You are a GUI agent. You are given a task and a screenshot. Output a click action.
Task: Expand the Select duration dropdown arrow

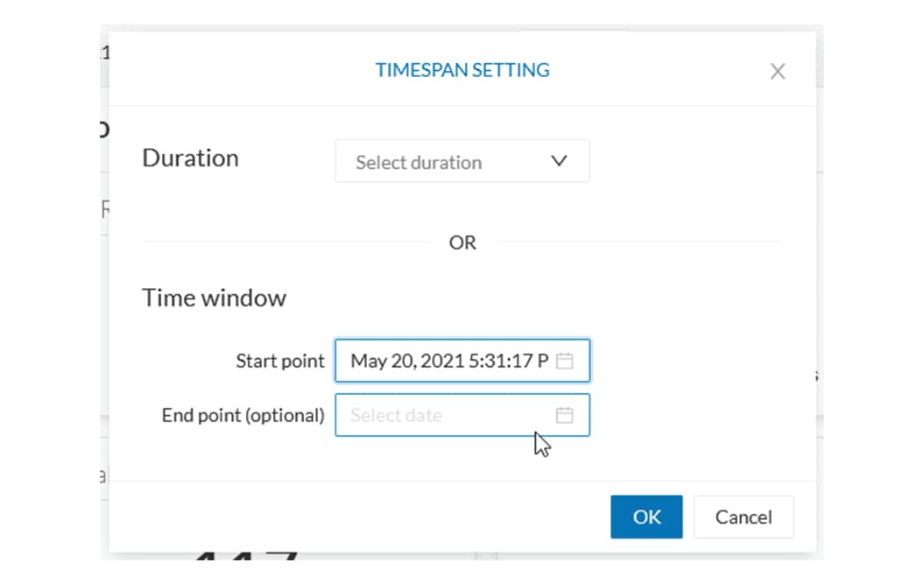[559, 161]
